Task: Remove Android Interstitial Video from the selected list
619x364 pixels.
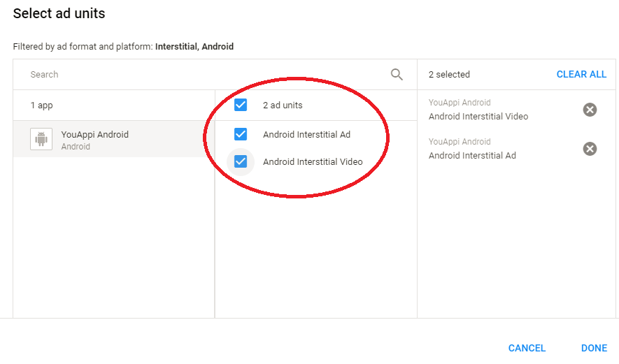Action: click(x=590, y=110)
